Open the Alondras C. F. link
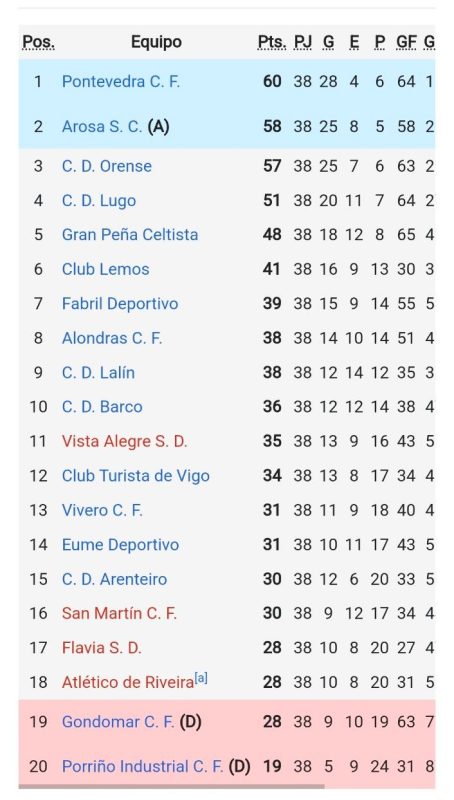This screenshot has width=454, height=800. tap(112, 338)
